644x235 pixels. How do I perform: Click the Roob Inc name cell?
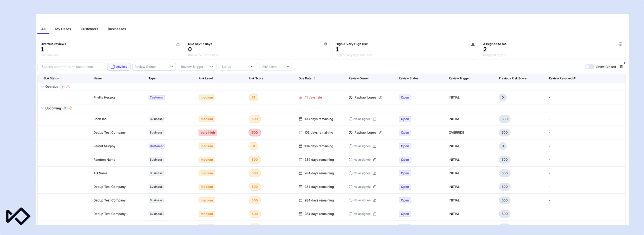[x=100, y=119]
